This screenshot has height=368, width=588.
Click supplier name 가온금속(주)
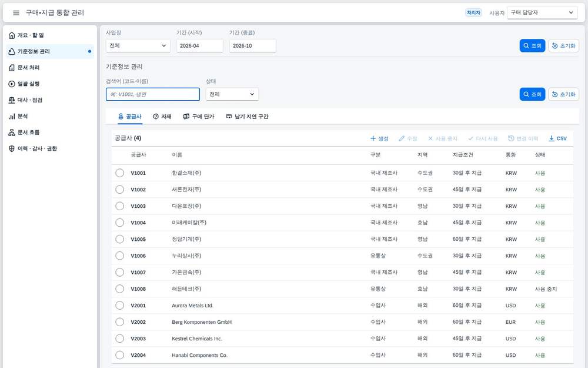click(x=186, y=272)
